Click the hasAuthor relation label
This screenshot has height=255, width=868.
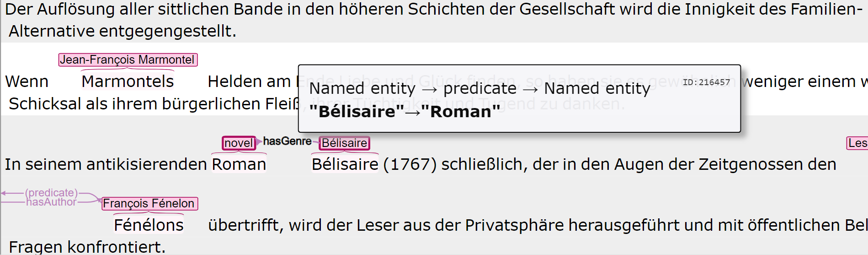click(x=51, y=202)
